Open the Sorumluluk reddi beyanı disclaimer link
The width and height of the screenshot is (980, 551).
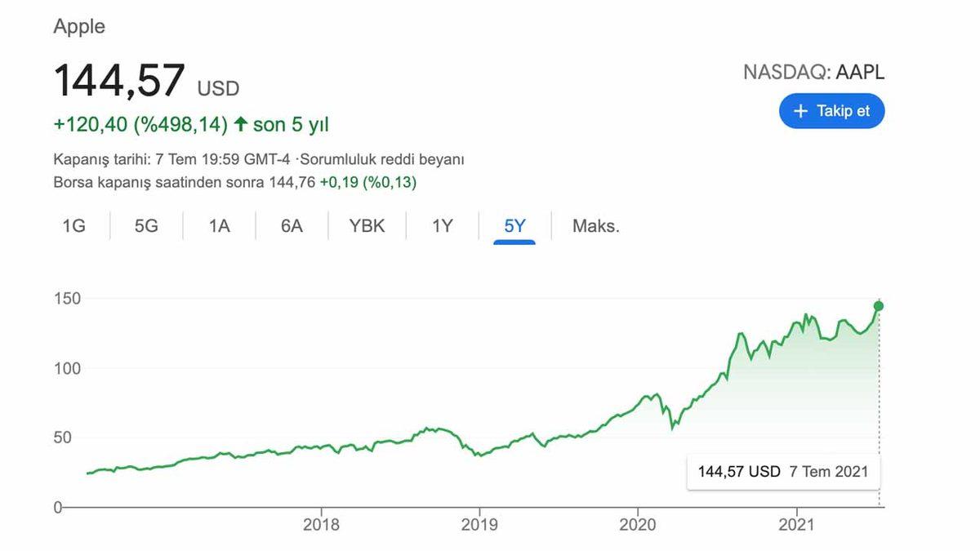point(382,159)
